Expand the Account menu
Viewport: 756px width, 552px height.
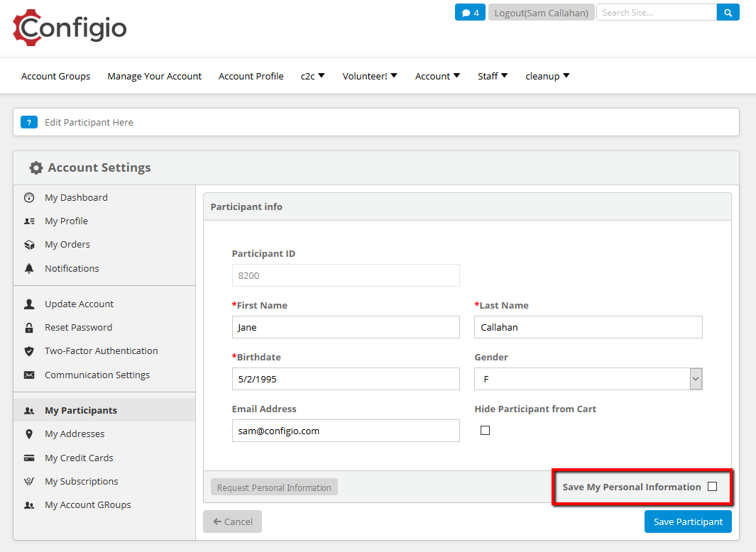coord(437,76)
